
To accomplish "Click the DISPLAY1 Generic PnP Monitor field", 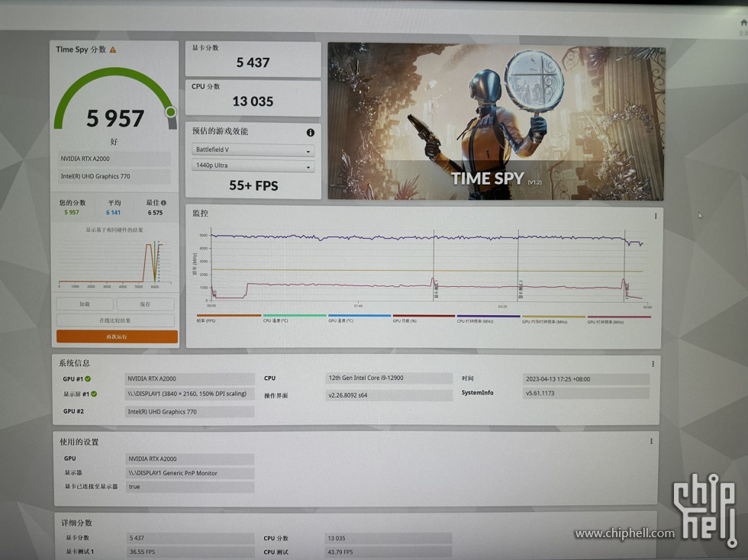I will 190,473.
